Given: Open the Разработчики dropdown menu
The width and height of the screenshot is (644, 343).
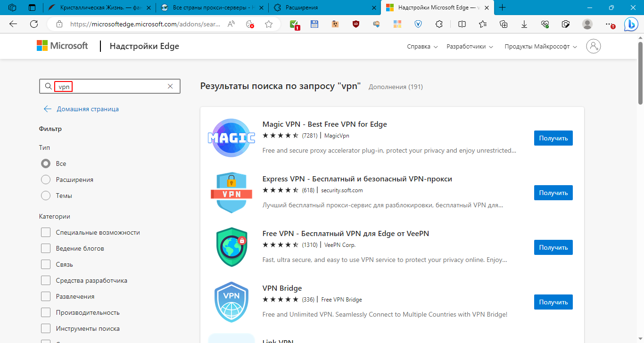Looking at the screenshot, I should [470, 47].
